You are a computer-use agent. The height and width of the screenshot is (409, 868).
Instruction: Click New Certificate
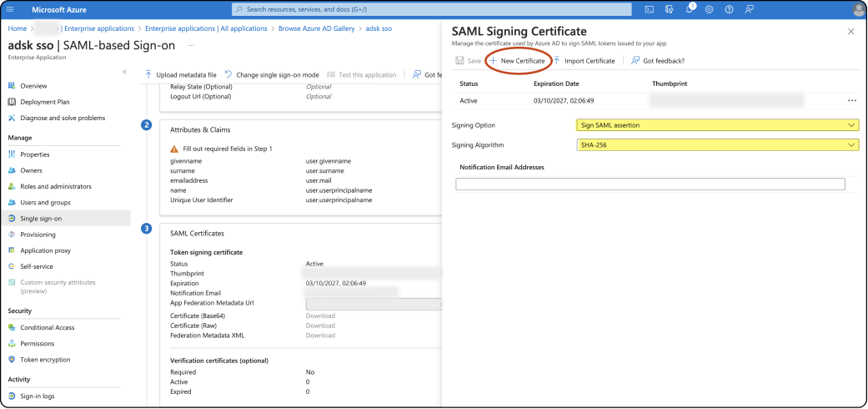518,61
